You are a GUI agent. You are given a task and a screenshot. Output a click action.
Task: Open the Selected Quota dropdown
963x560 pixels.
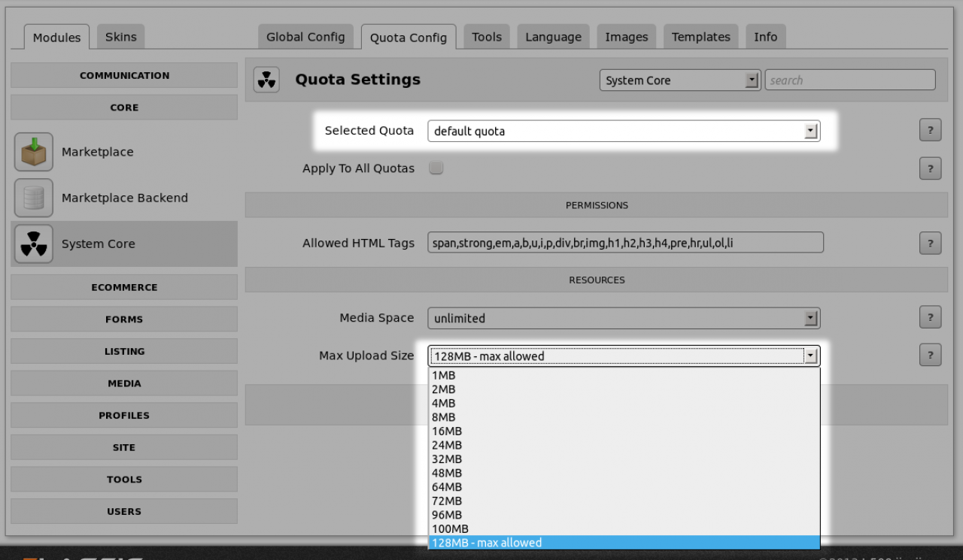pos(623,131)
